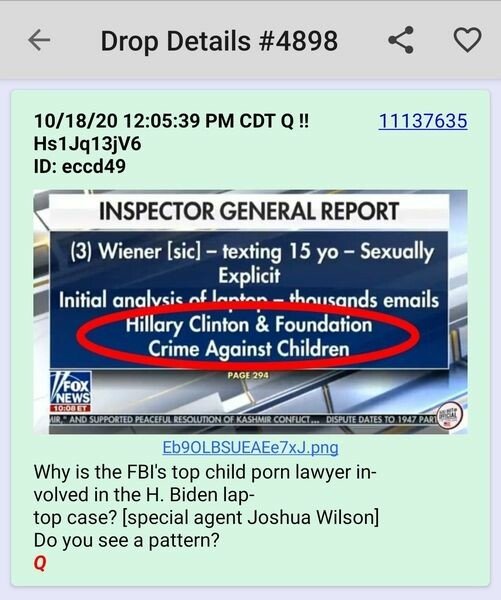Tap the round badge at image corner

point(449,415)
